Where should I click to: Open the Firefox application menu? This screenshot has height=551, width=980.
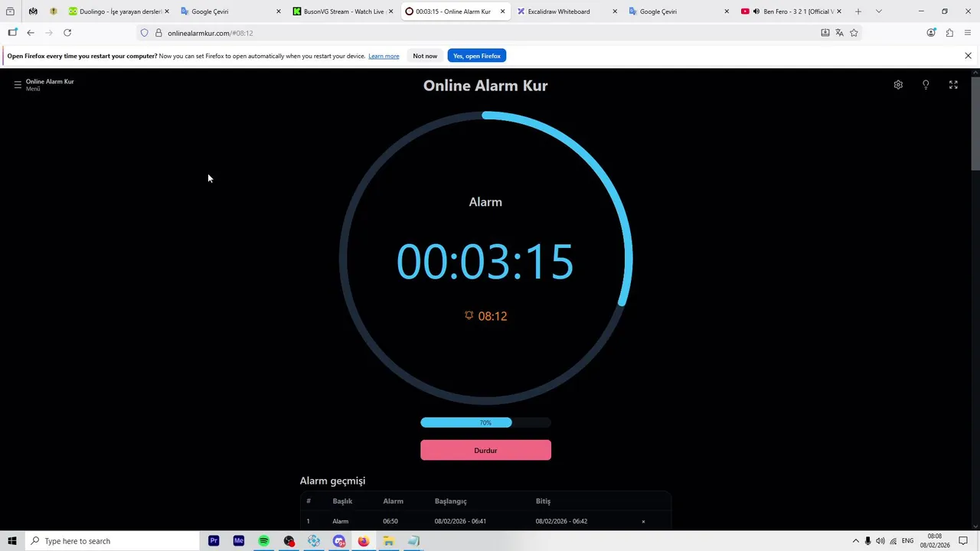(968, 33)
